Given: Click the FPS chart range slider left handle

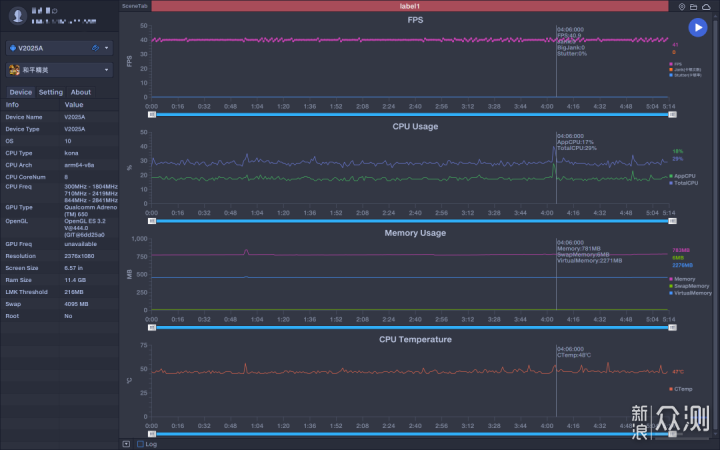Looking at the screenshot, I should pyautogui.click(x=152, y=114).
